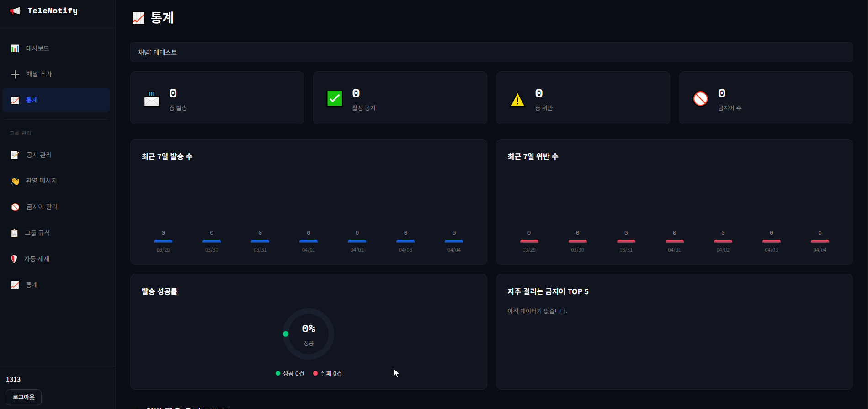This screenshot has height=409, width=868.
Task: Click the prohibited sign icon beside 금지어 관리
Action: tap(15, 207)
